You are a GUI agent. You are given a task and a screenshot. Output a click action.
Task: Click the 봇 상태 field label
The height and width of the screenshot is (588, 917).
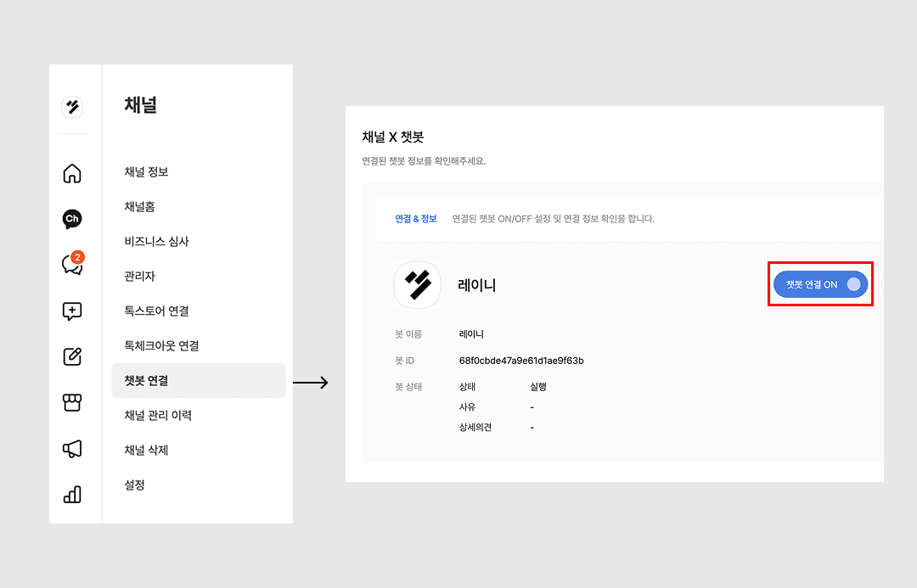pos(408,387)
